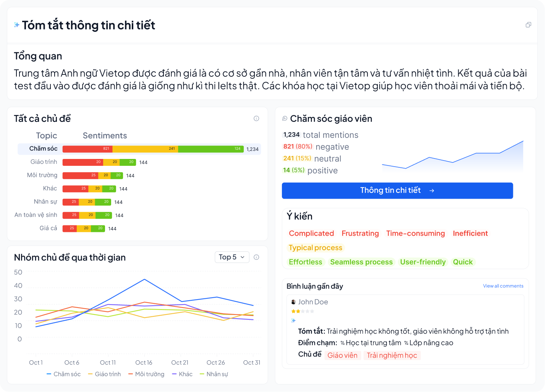Click the touchpoint icon before Lớp nâng cao
The height and width of the screenshot is (392, 545).
pyautogui.click(x=406, y=343)
